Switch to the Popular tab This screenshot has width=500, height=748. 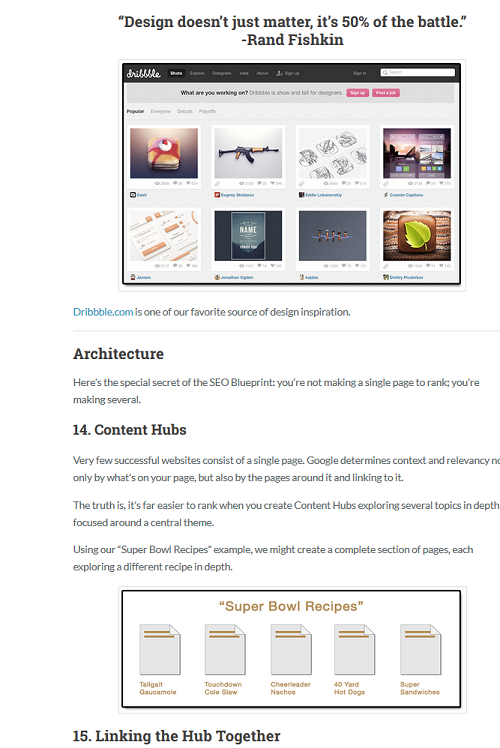[x=135, y=111]
